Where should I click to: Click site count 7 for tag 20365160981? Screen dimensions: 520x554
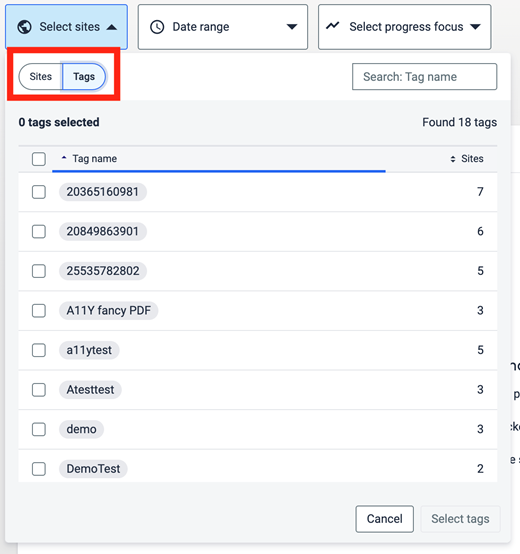[480, 192]
